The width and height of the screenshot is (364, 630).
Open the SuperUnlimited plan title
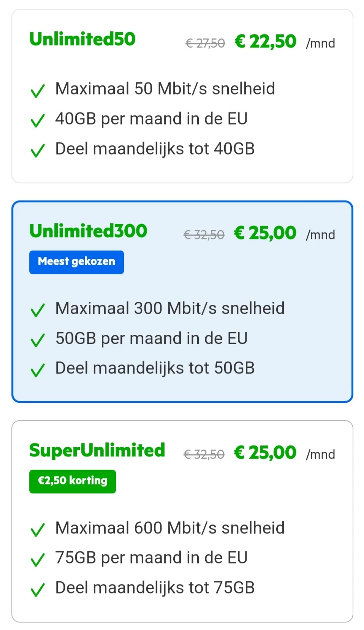(97, 451)
